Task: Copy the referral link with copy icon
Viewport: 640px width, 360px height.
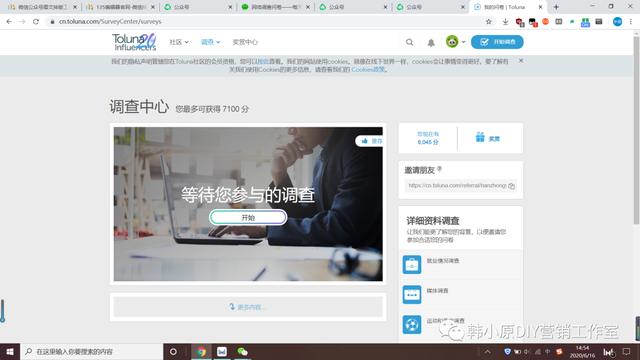Action: click(x=511, y=186)
